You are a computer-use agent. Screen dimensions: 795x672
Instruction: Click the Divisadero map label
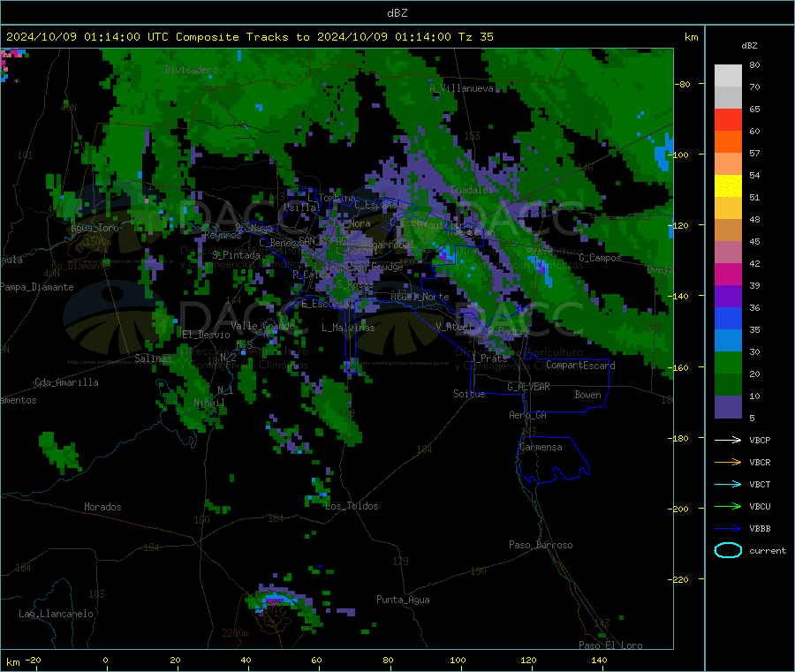[191, 70]
